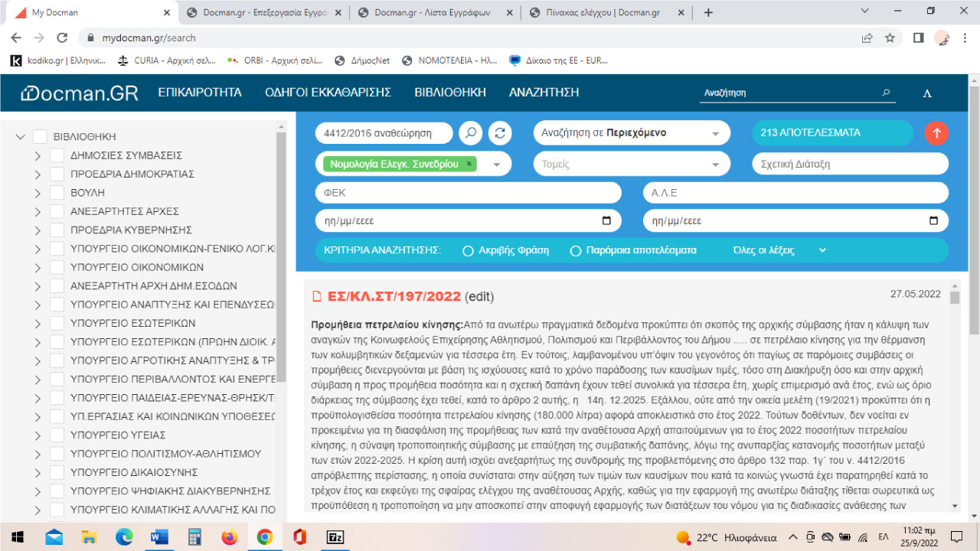This screenshot has width=980, height=551.
Task: Click the ΦΕΚ input field
Action: pyautogui.click(x=467, y=192)
